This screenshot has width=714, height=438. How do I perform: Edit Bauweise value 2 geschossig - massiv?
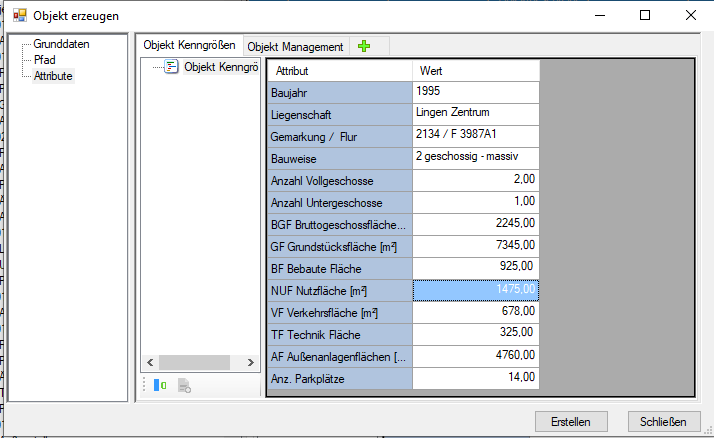pos(476,158)
